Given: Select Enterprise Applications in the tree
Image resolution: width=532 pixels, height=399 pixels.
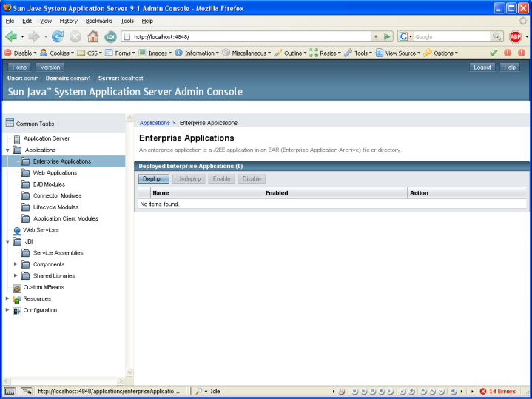Looking at the screenshot, I should pos(62,161).
